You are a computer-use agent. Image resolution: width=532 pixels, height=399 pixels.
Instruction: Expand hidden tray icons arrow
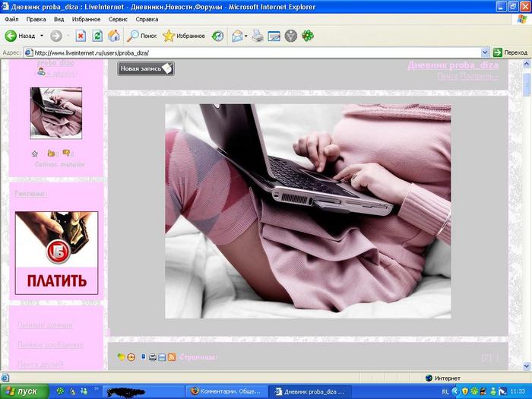455,391
